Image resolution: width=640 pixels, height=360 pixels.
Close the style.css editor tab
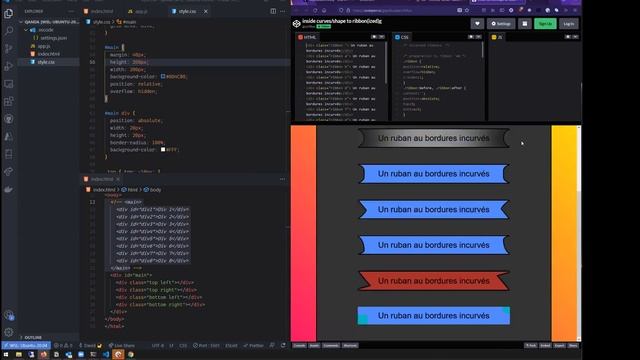(x=206, y=11)
